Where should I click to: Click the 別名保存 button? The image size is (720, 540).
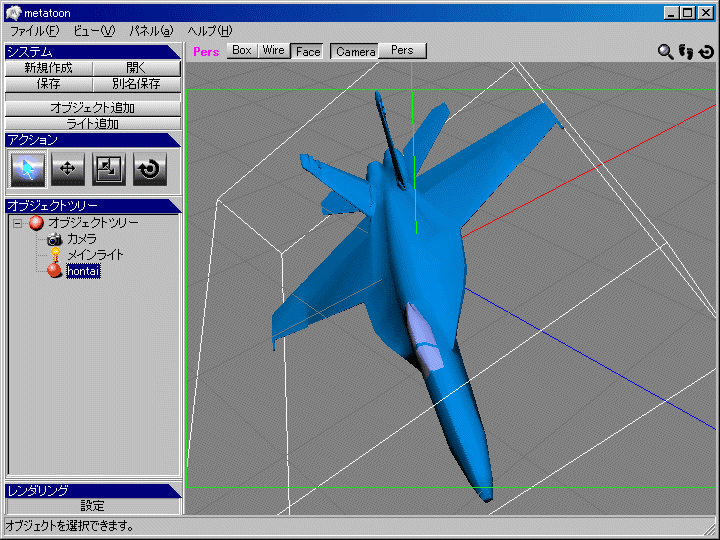tap(137, 84)
